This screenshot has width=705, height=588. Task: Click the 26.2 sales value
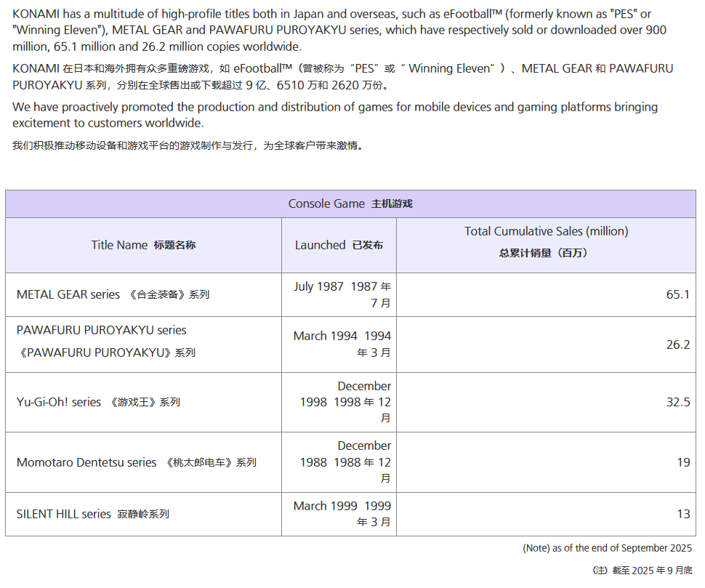coord(677,344)
